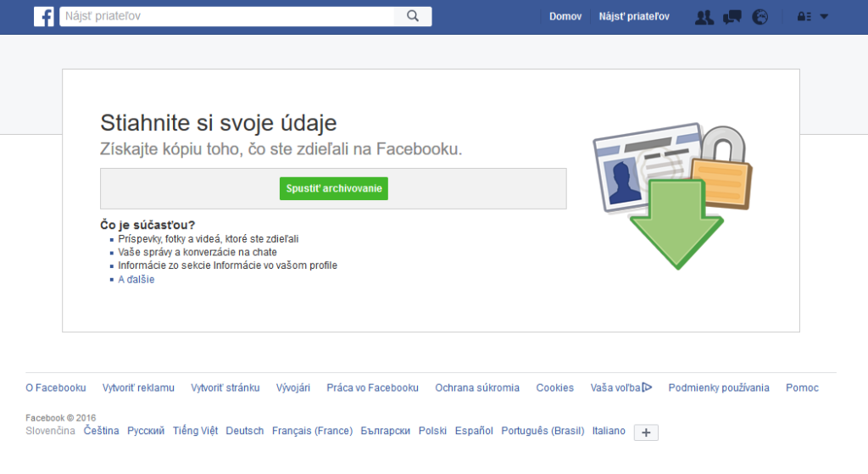Switch language to Čeština
The image size is (868, 474).
coord(102,431)
